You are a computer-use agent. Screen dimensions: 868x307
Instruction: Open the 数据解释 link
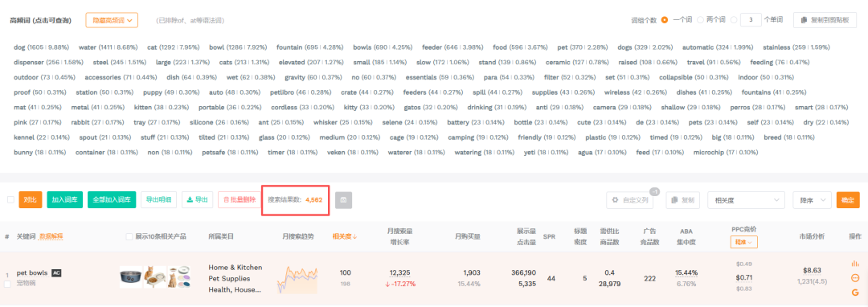[x=51, y=237]
